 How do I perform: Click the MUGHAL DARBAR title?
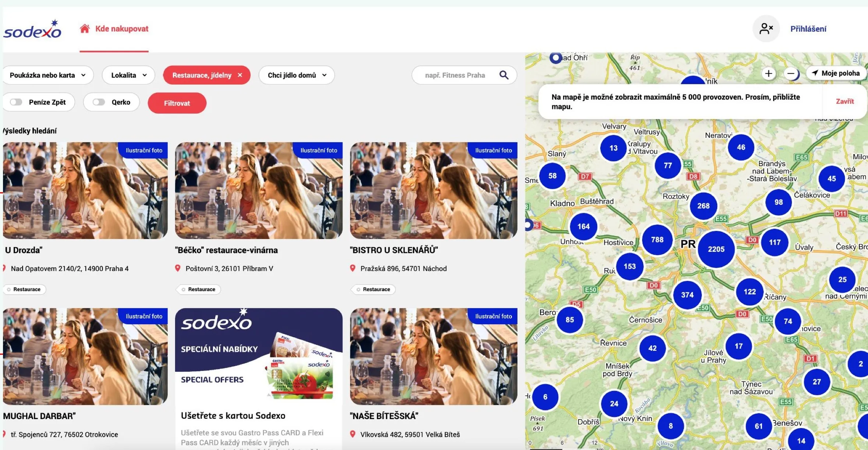point(39,416)
